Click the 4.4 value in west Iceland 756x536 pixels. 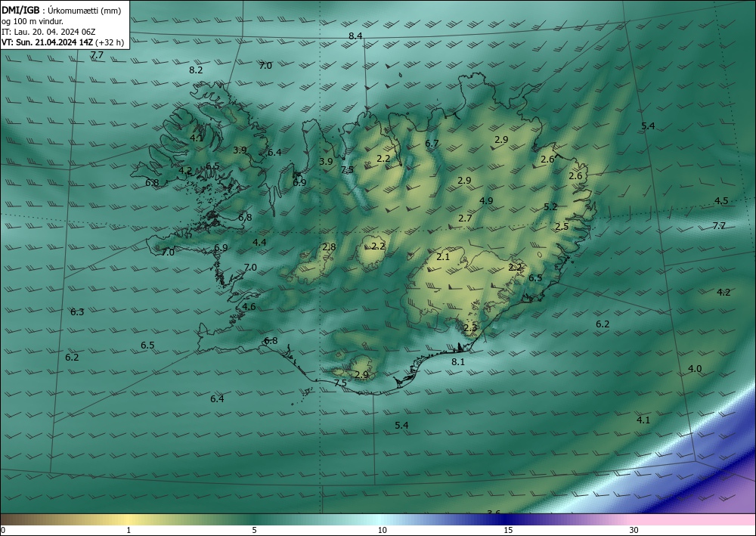(x=259, y=242)
